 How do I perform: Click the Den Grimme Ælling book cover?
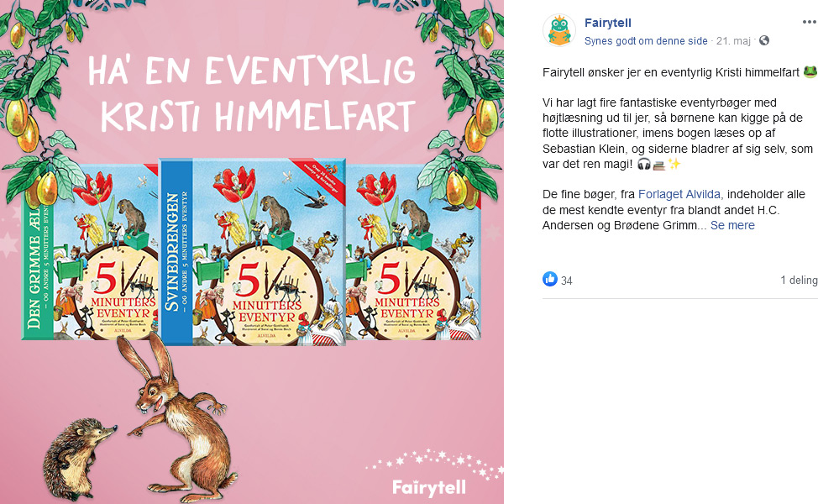pyautogui.click(x=90, y=251)
